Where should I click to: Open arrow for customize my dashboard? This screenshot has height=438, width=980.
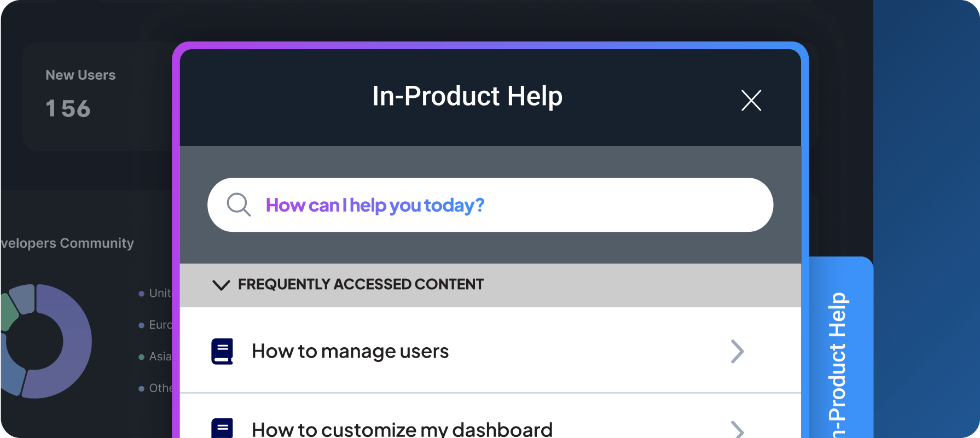click(x=737, y=429)
